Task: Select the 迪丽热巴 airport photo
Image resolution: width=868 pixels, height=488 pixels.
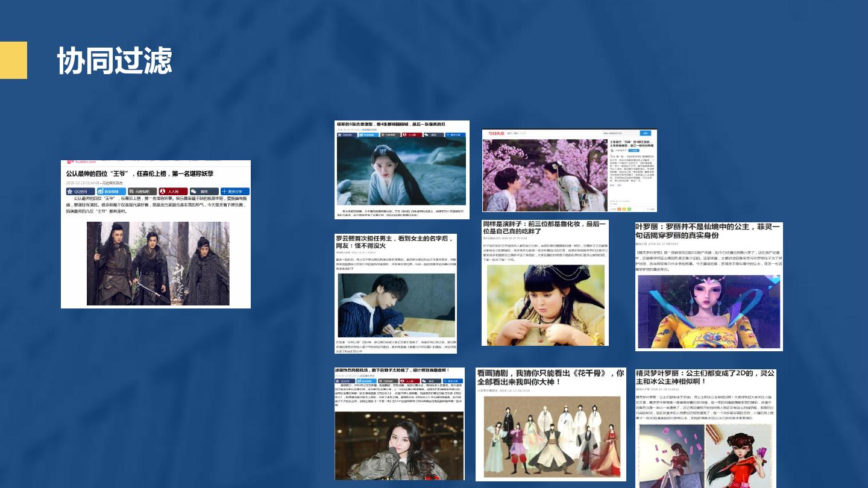Action: 400,446
